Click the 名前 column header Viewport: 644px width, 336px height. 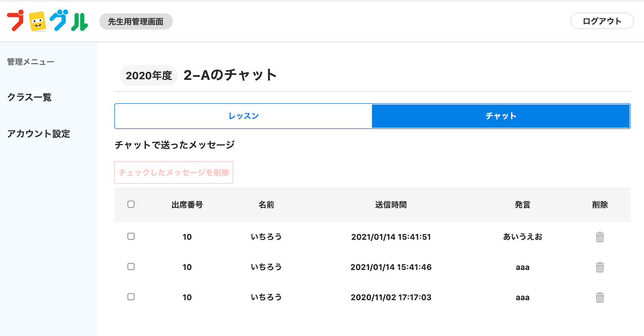266,205
